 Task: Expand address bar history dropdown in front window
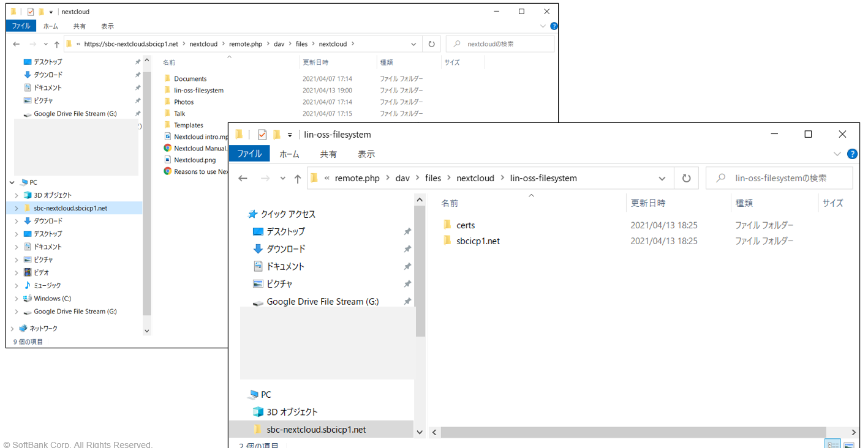tap(662, 178)
